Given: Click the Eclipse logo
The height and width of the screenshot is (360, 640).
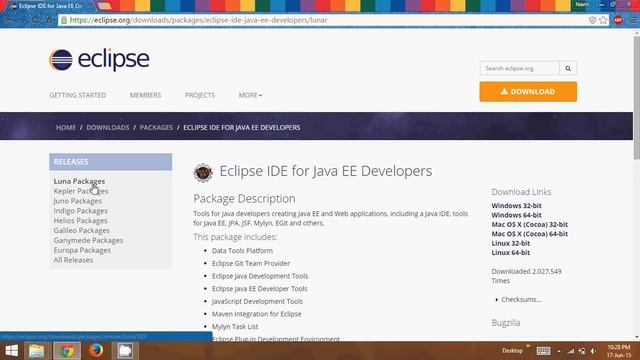Looking at the screenshot, I should tap(99, 60).
